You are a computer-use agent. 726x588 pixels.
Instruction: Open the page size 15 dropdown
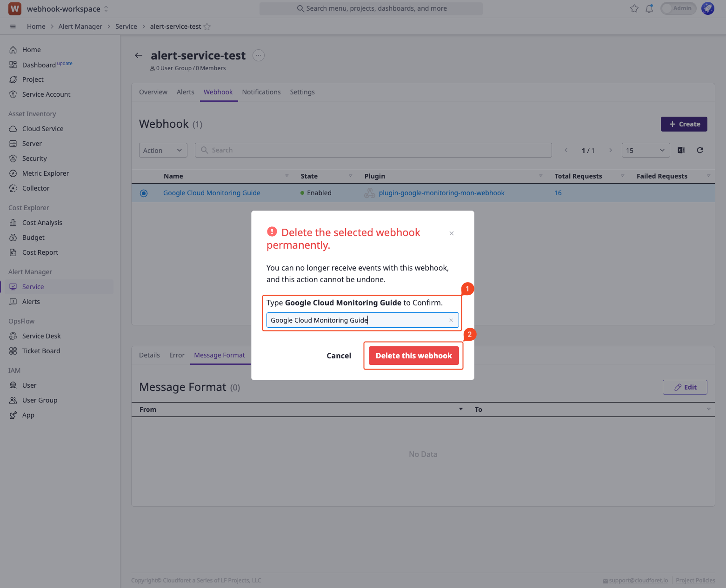point(646,150)
